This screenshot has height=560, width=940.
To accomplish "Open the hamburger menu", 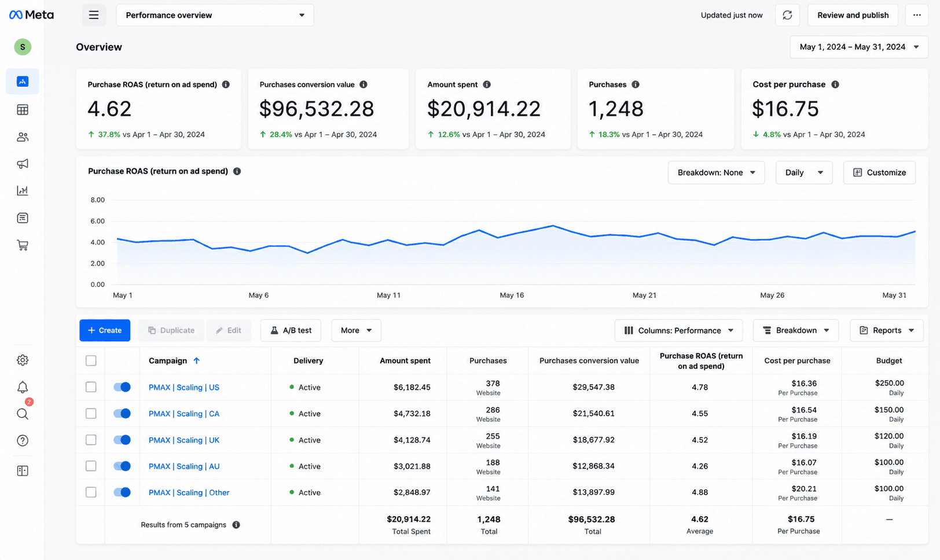I will point(94,15).
